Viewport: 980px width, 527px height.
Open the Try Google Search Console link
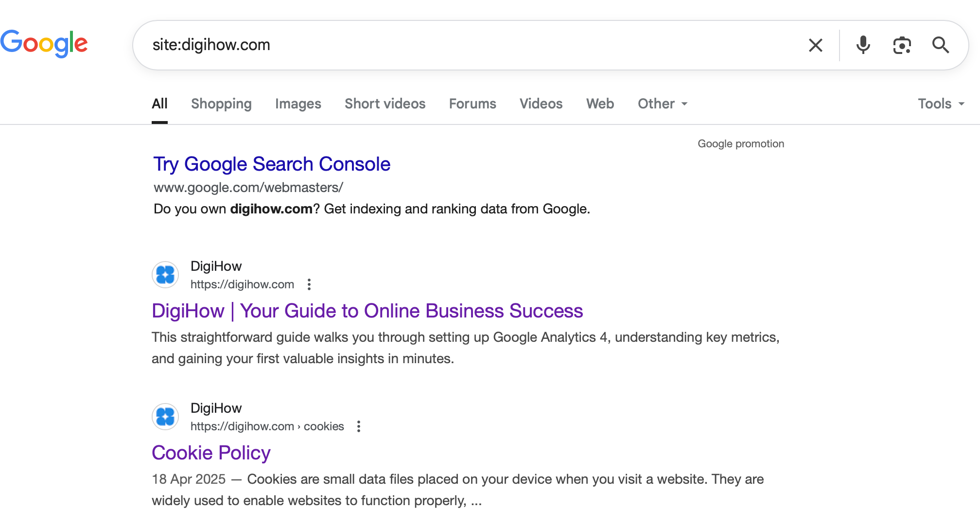[x=271, y=164]
